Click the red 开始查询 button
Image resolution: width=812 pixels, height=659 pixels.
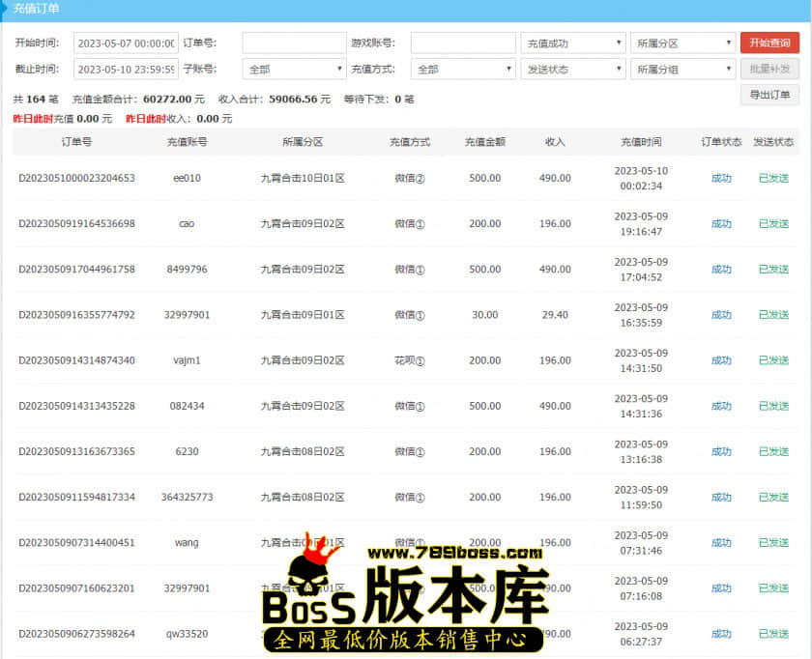click(x=769, y=43)
